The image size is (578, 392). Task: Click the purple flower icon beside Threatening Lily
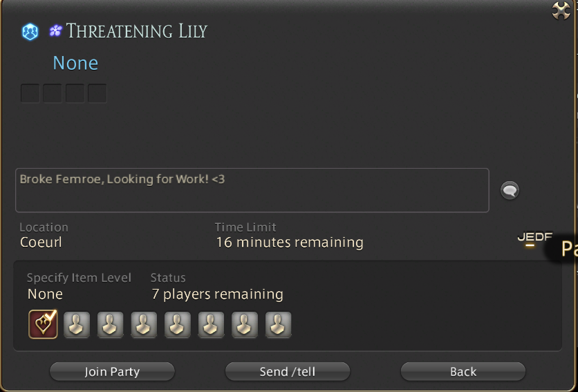(56, 30)
